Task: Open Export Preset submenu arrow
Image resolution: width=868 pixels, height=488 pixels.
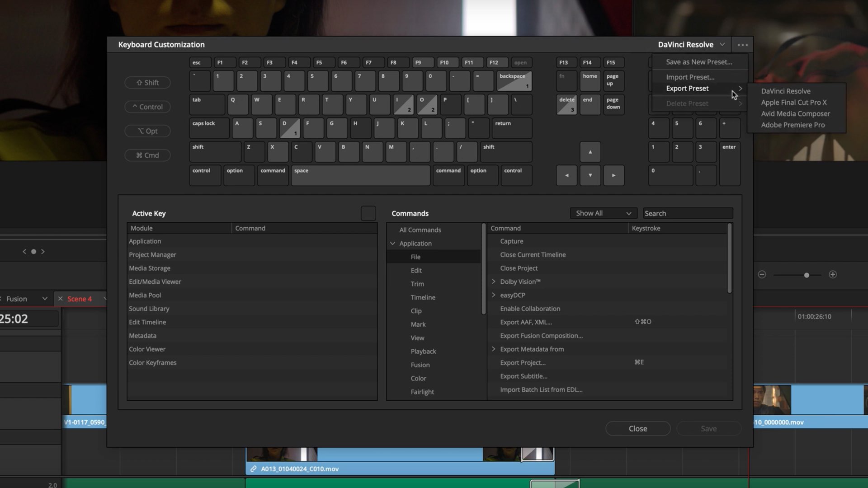Action: pos(740,89)
